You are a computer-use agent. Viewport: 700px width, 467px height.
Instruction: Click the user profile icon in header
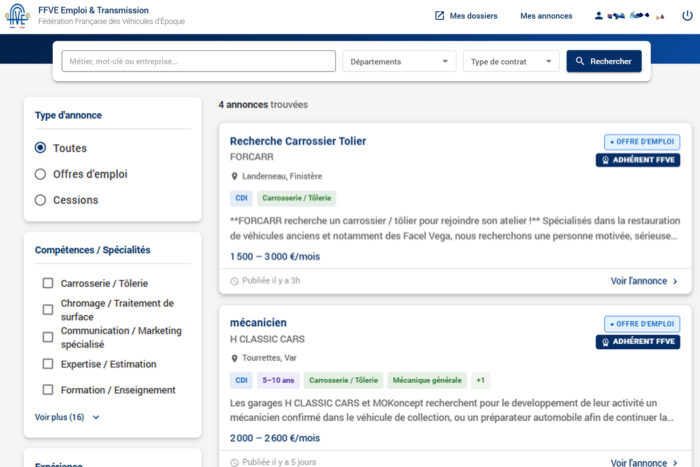coord(598,16)
